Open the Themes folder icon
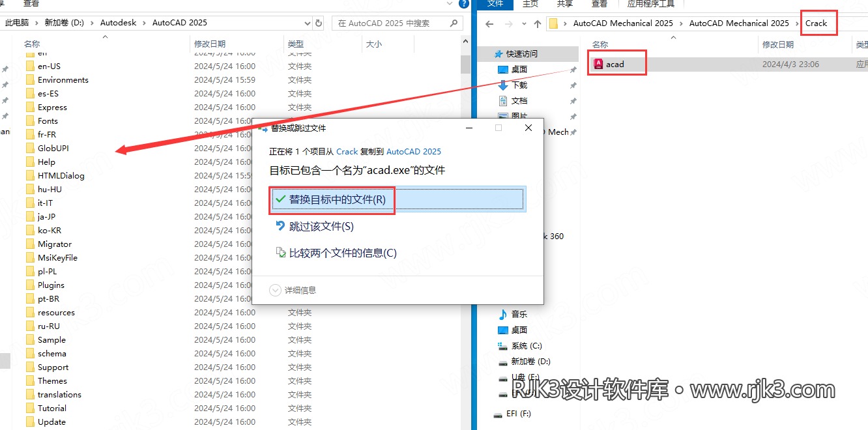The image size is (868, 430). point(30,380)
